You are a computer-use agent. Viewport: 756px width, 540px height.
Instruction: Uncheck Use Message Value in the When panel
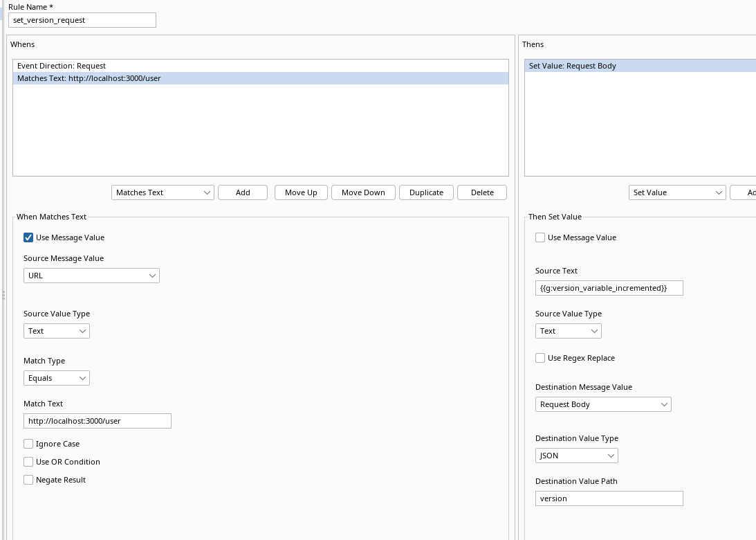pos(28,237)
